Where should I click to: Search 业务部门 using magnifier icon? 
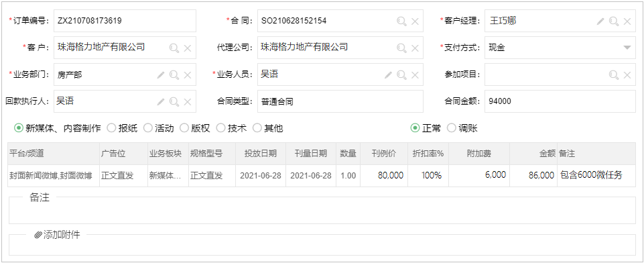[x=174, y=74]
